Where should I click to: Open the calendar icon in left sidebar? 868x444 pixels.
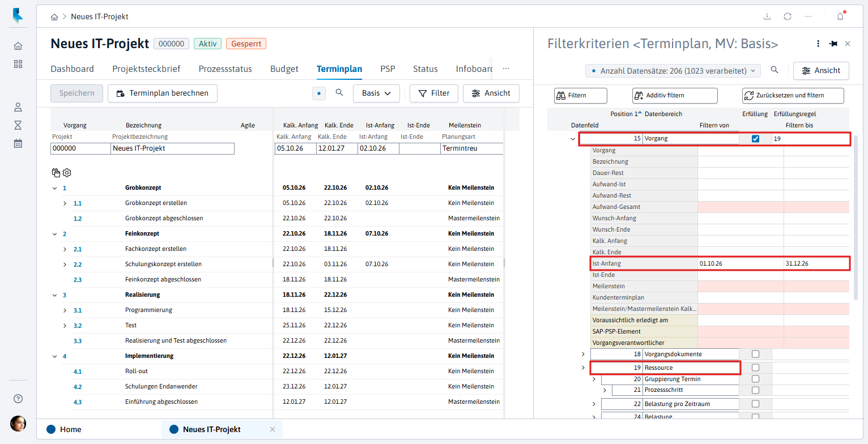[18, 143]
